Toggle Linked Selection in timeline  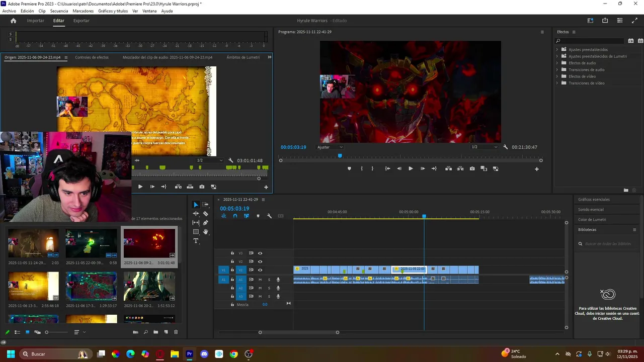(x=247, y=216)
